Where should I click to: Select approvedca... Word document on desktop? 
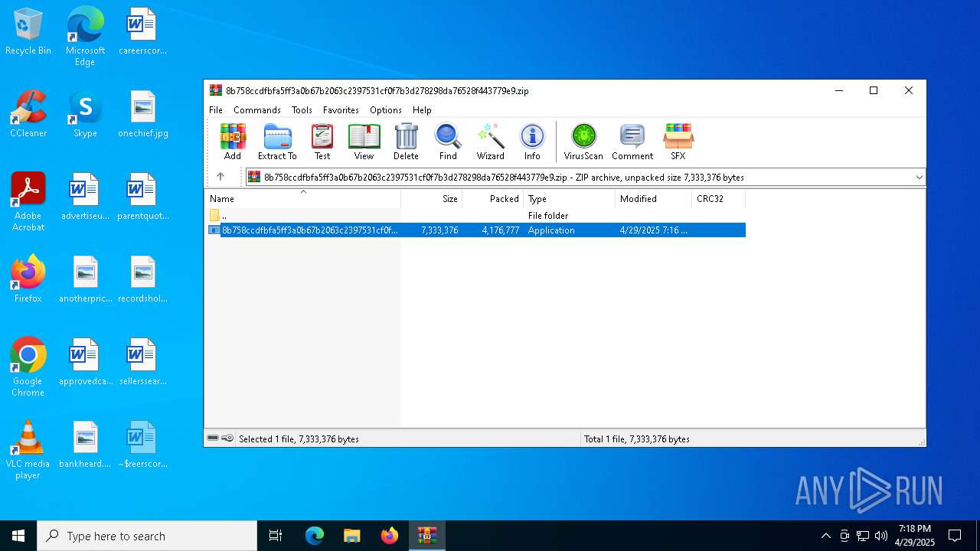[x=85, y=363]
